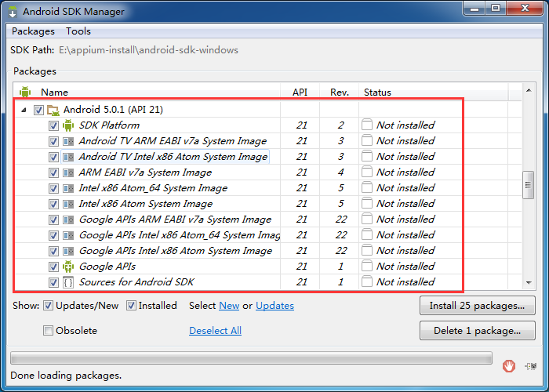Click the Android icon in the Name column header
Image resolution: width=549 pixels, height=392 pixels.
click(x=25, y=92)
